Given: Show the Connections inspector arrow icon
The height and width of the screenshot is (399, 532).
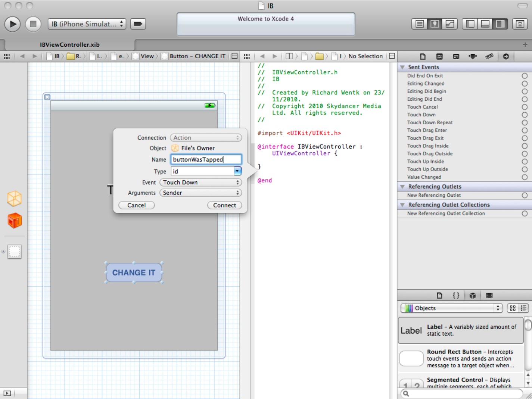Looking at the screenshot, I should pyautogui.click(x=506, y=56).
